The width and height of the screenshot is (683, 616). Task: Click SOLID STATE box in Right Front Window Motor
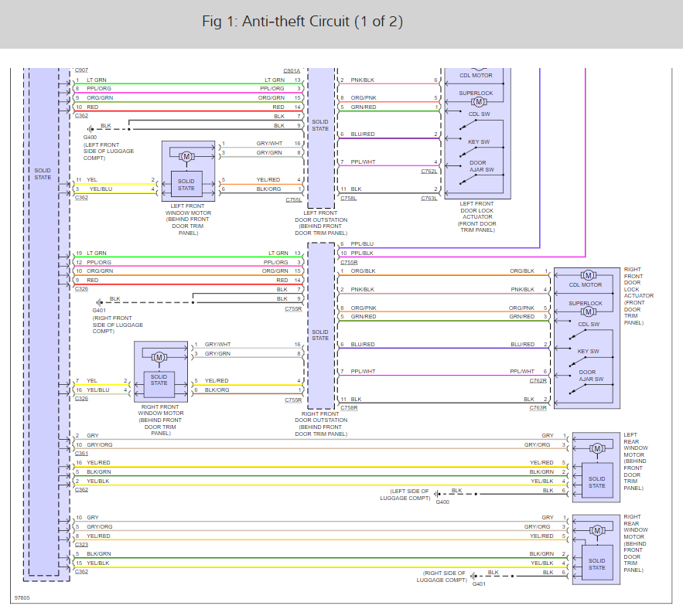tap(159, 384)
